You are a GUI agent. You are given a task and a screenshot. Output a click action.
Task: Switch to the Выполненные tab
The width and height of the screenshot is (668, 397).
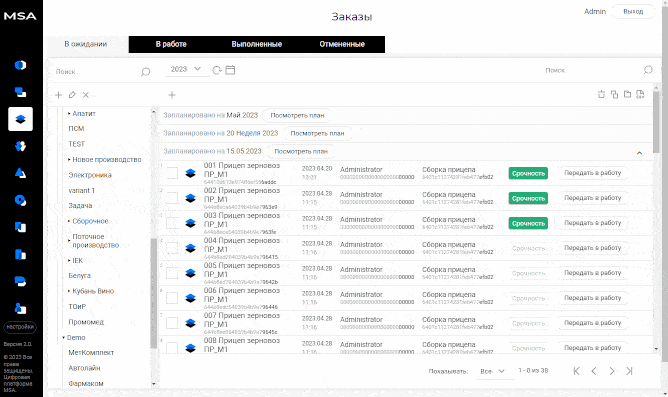coord(256,44)
